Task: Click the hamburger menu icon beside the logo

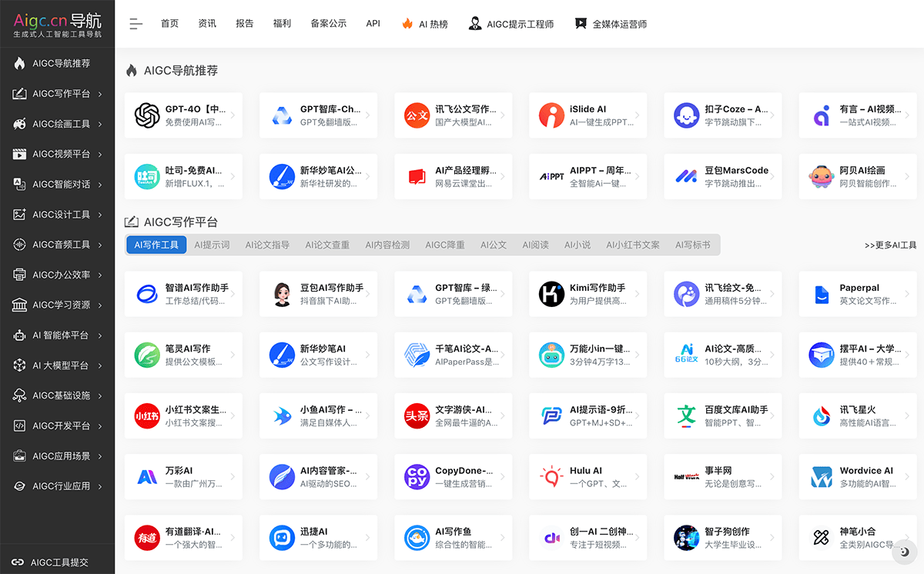Action: pos(136,24)
